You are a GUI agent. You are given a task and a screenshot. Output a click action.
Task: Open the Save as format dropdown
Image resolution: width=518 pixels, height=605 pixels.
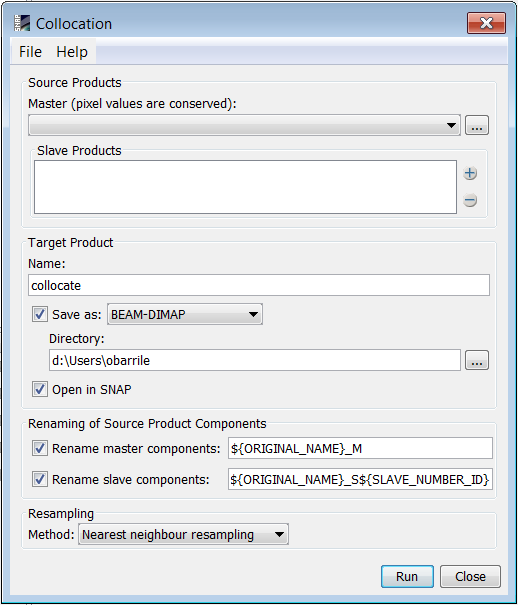click(x=185, y=314)
